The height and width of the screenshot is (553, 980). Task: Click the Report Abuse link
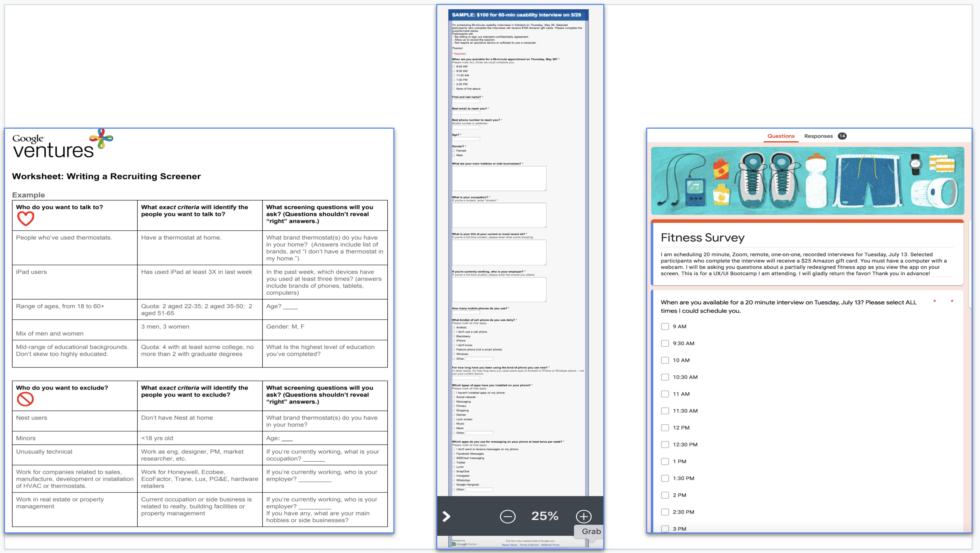(x=509, y=545)
